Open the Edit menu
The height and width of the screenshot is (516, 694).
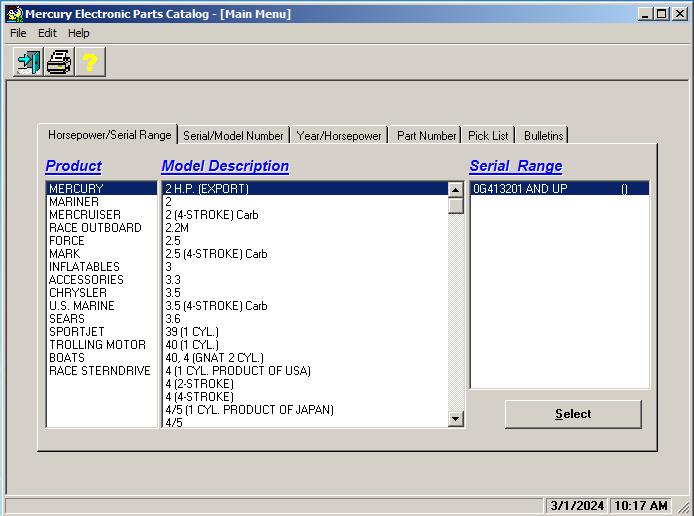click(x=48, y=33)
